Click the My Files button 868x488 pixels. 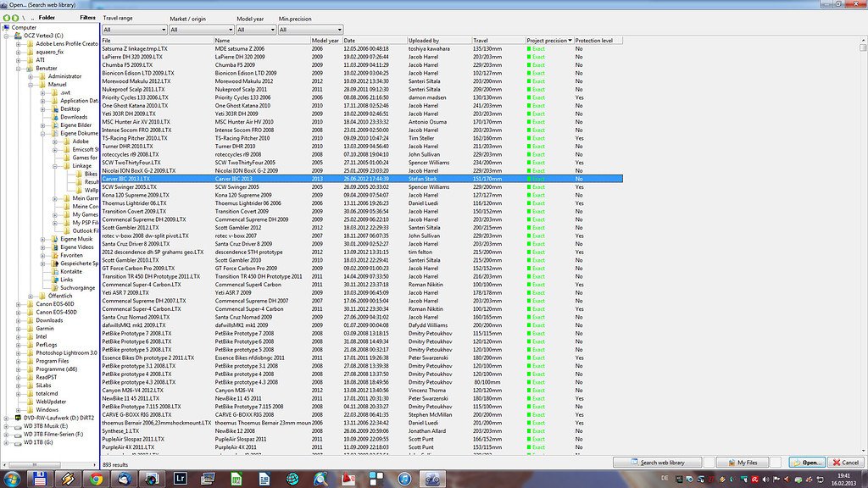tap(743, 463)
